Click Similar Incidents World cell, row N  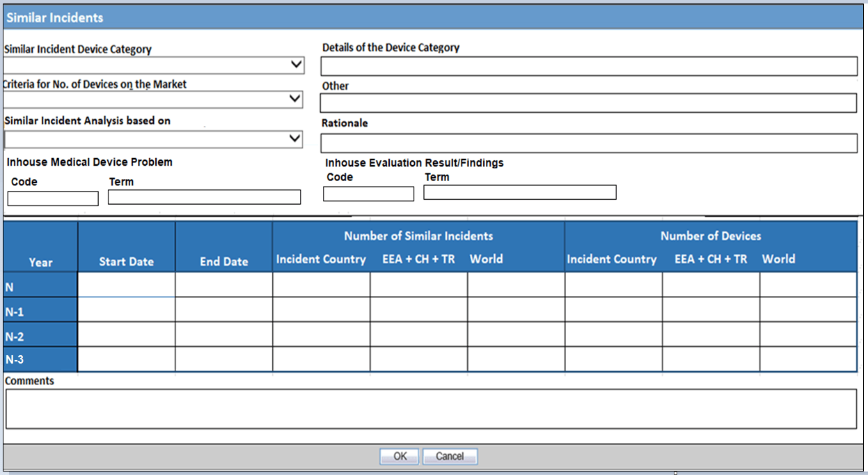pyautogui.click(x=516, y=284)
